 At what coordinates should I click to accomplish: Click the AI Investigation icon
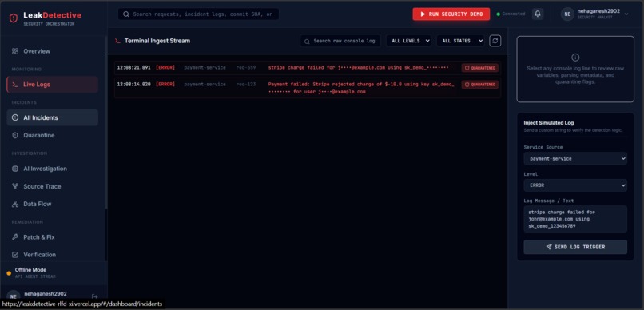pos(15,169)
